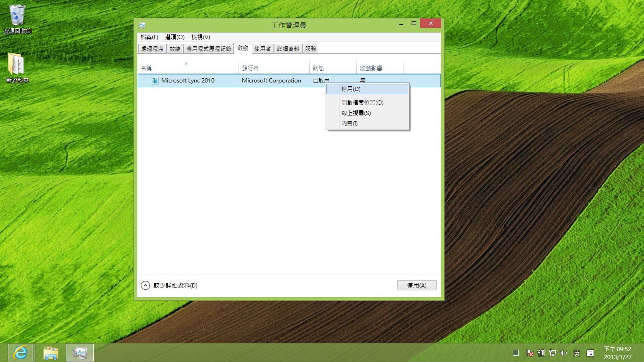
Task: Switch to the 使用者 tab
Action: point(263,49)
